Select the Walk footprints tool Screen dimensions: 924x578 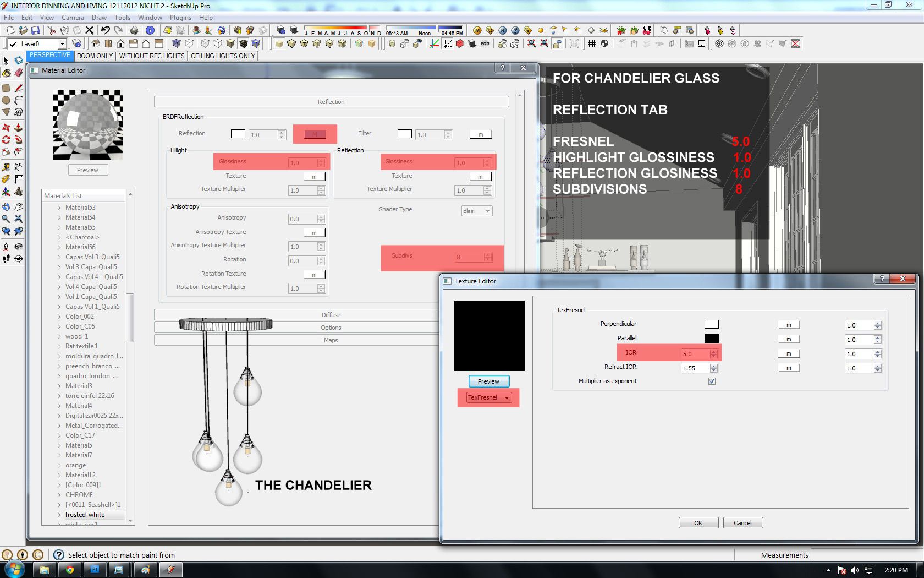click(6, 259)
